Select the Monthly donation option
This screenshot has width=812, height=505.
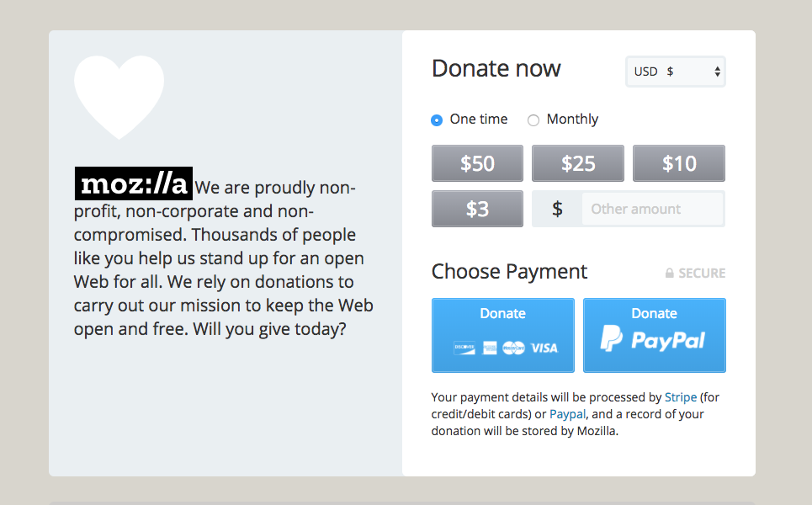tap(533, 120)
